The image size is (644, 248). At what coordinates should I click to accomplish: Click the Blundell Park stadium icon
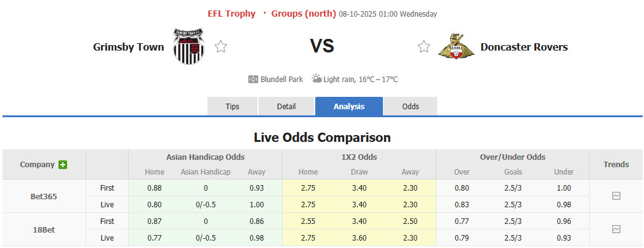(253, 80)
